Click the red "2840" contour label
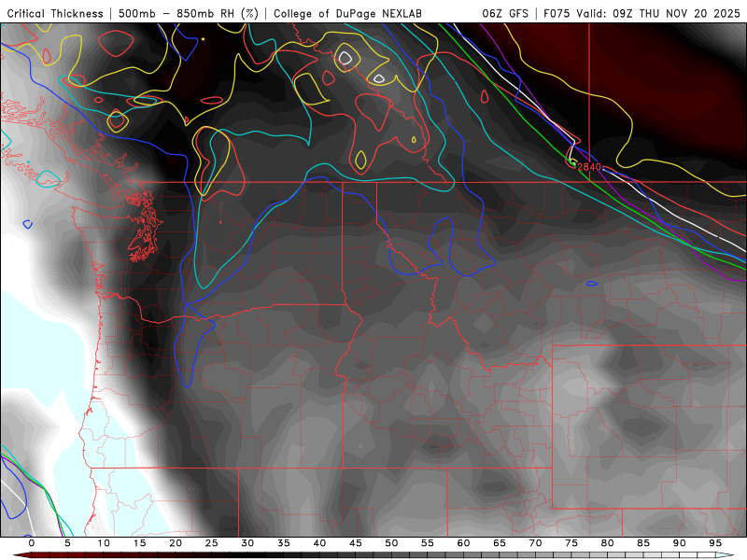The width and height of the screenshot is (747, 560). (x=589, y=167)
